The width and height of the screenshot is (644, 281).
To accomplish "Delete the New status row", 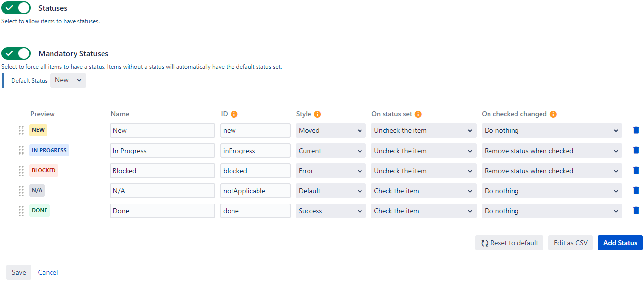I will [636, 130].
